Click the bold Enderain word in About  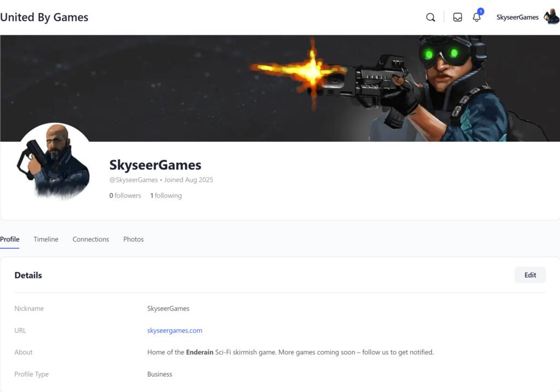tap(200, 353)
